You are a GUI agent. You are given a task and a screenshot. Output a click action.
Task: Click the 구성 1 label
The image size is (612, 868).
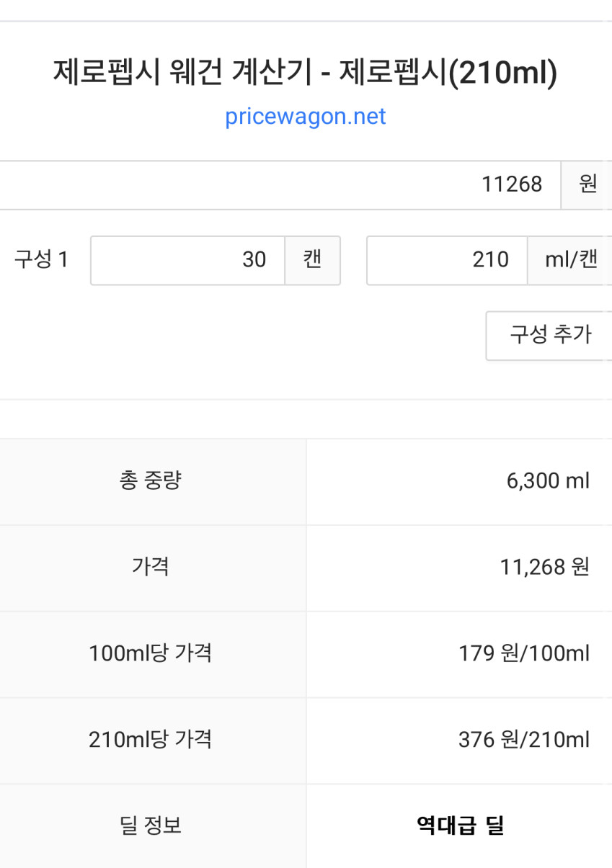(41, 260)
